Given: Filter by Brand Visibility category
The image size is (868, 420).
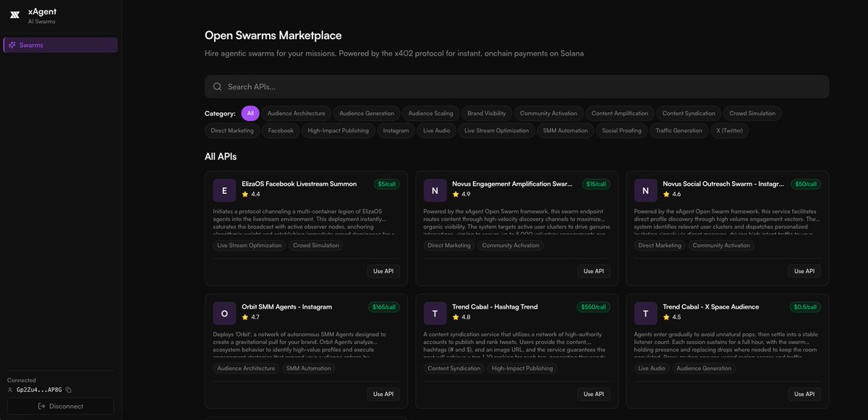Looking at the screenshot, I should coord(487,113).
